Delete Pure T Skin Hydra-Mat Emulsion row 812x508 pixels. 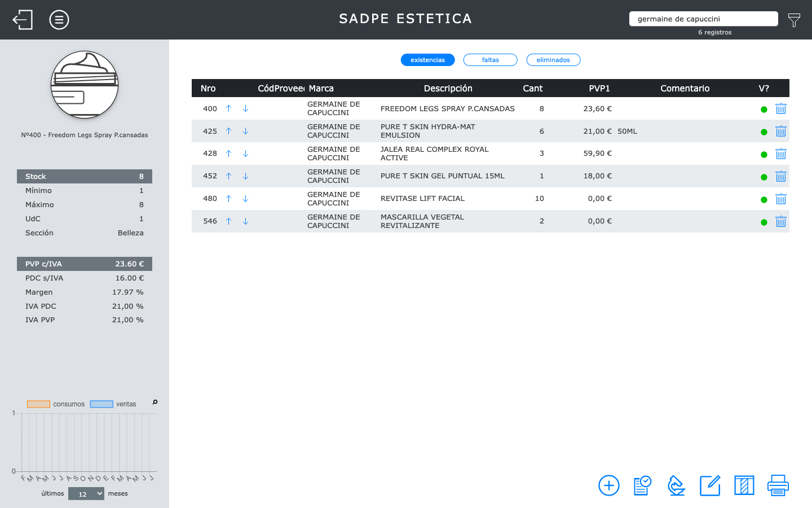[780, 131]
